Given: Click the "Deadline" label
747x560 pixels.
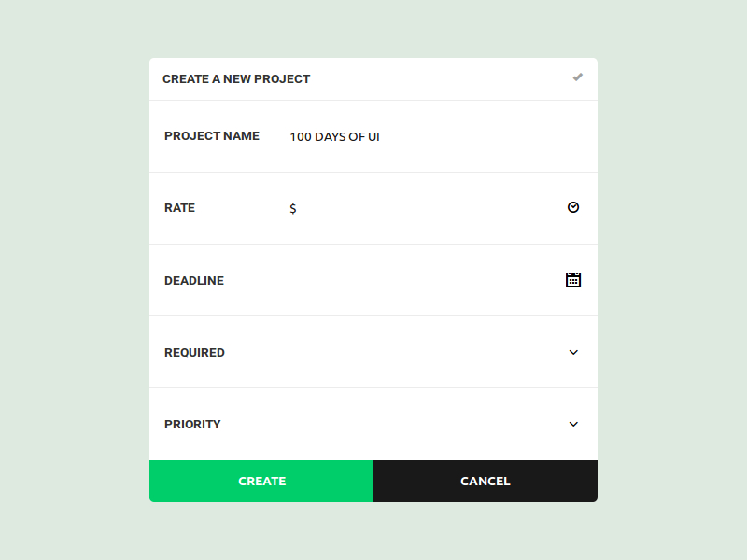Looking at the screenshot, I should click(x=194, y=280).
